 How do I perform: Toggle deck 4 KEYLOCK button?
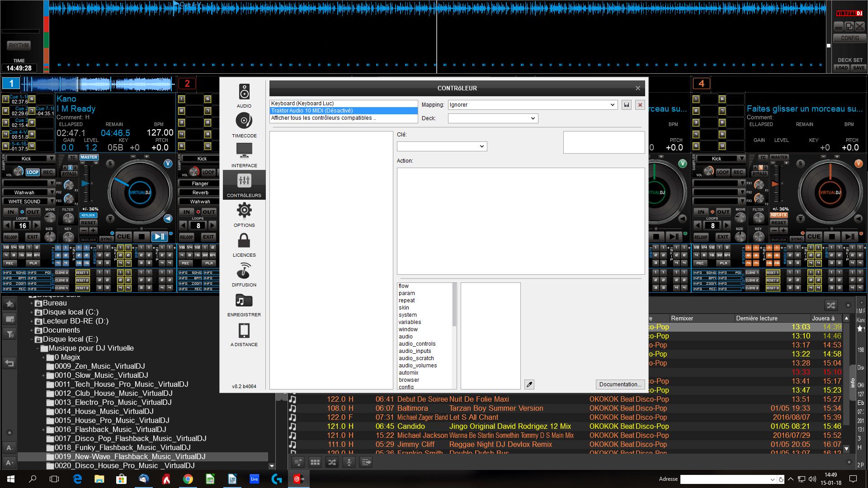tap(778, 216)
